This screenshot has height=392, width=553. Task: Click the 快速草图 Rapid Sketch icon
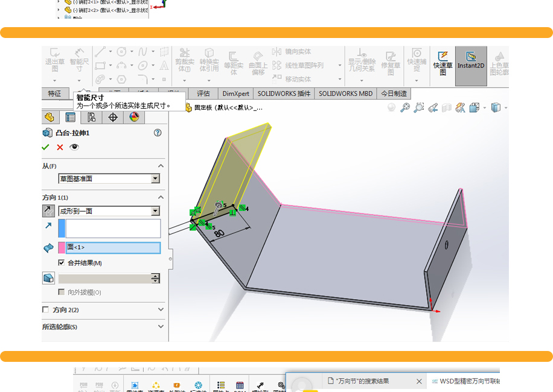[443, 56]
